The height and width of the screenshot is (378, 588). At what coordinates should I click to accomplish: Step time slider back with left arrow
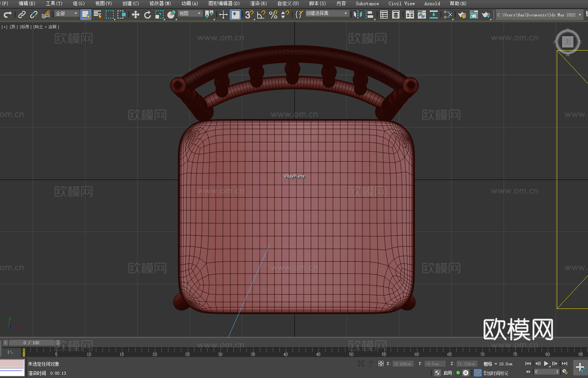[x=5, y=343]
